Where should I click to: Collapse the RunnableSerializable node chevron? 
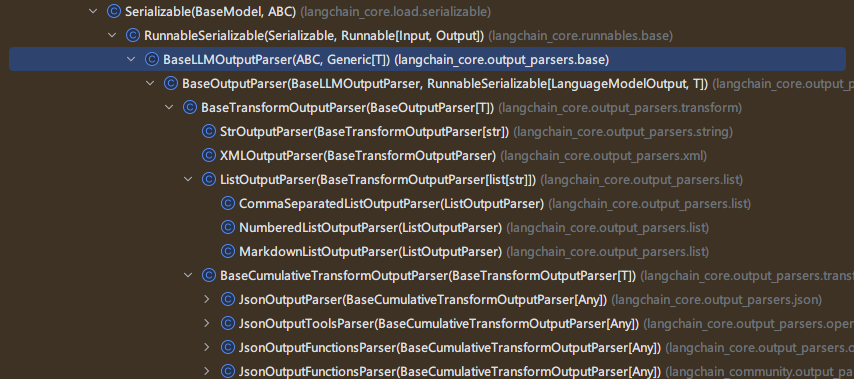[x=112, y=35]
